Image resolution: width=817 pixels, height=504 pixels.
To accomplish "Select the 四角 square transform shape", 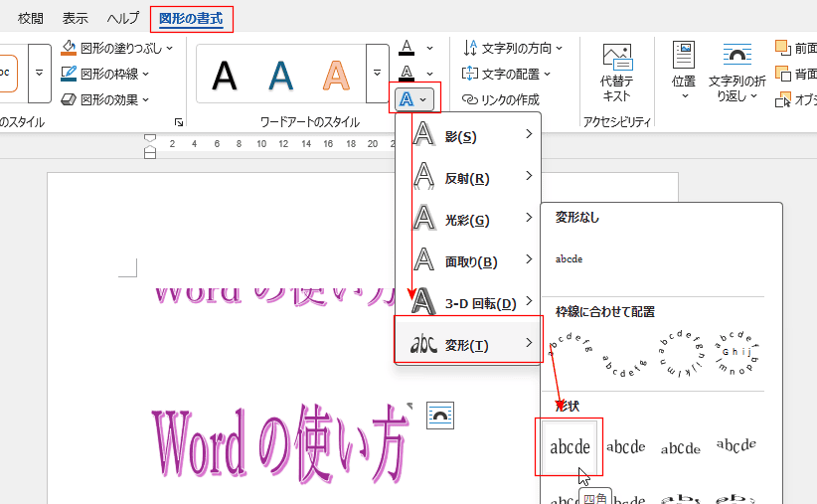I will point(570,447).
